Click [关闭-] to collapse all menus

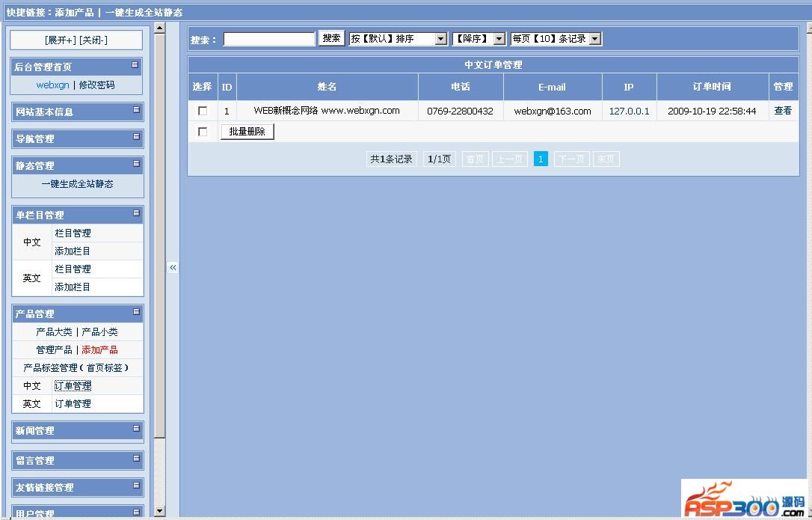pos(93,40)
